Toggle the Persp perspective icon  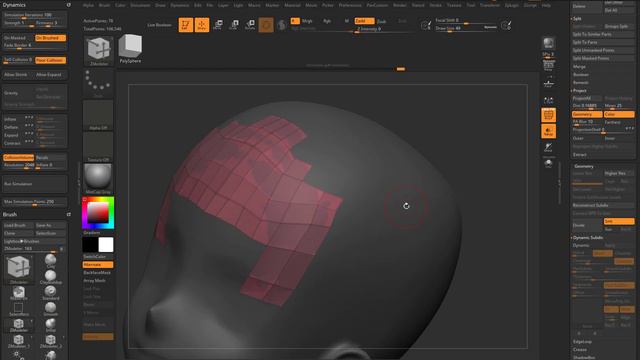pos(548,65)
